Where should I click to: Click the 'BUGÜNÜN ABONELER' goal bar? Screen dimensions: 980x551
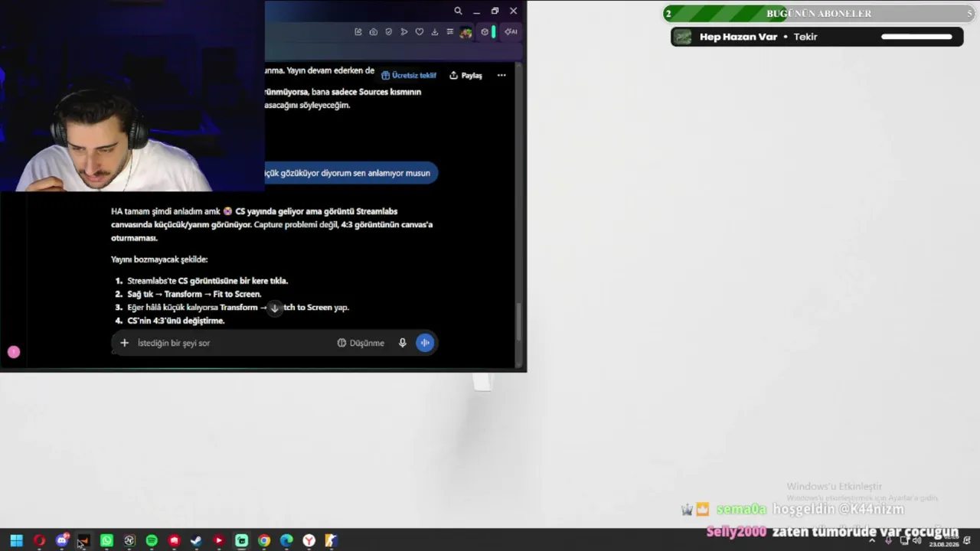819,14
